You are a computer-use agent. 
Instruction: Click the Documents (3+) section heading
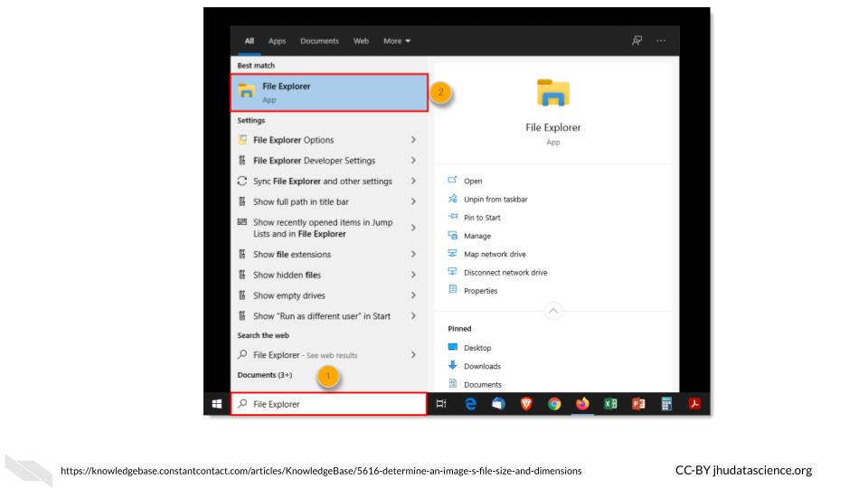coord(265,374)
